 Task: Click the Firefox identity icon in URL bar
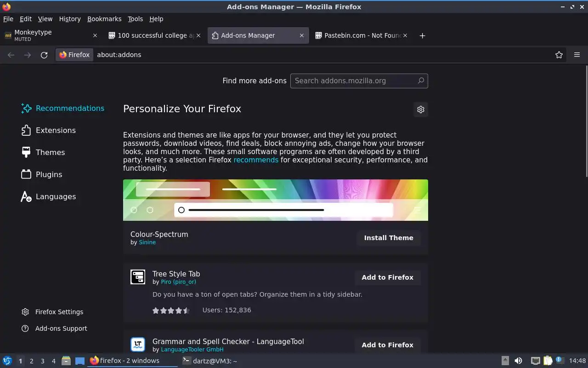click(74, 55)
